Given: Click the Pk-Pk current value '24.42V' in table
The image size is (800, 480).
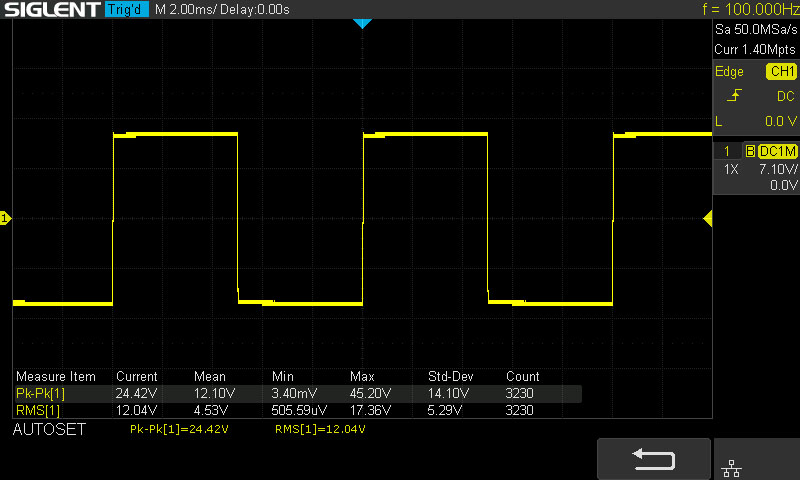Looking at the screenshot, I should click(136, 394).
